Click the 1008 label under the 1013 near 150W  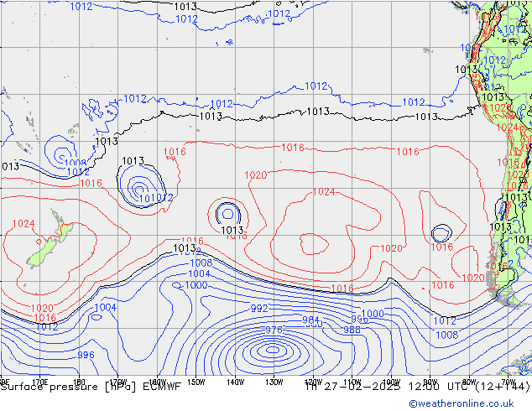point(201,263)
